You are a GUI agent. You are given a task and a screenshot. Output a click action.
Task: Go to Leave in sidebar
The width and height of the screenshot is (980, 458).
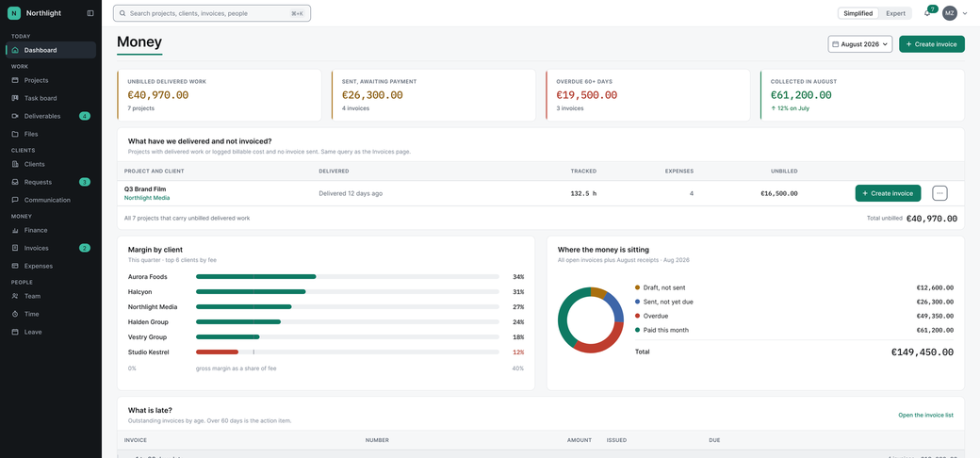51,332
